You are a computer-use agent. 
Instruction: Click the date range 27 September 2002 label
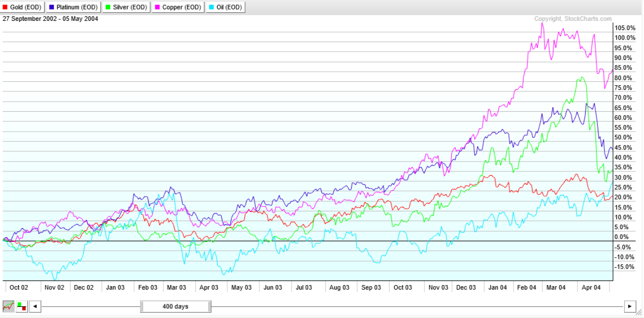point(50,19)
